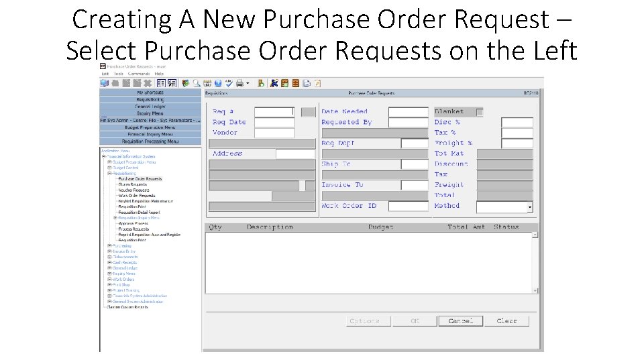644x362 pixels.
Task: Click the Cancel button
Action: click(x=460, y=321)
